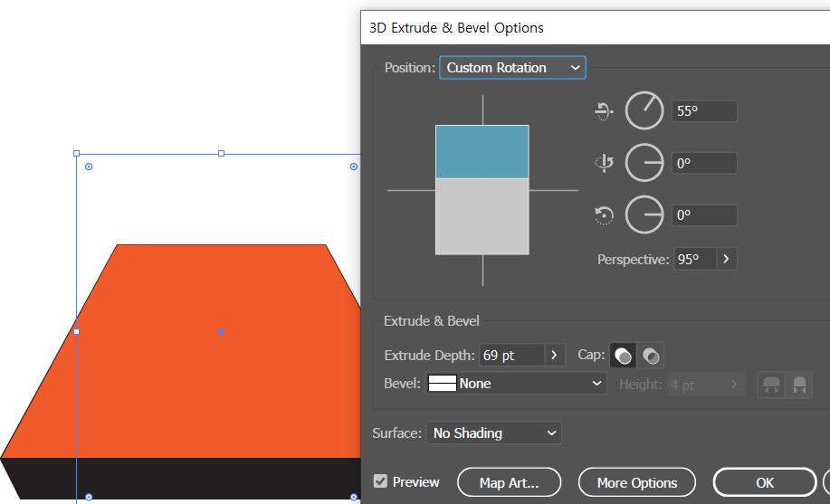Image resolution: width=830 pixels, height=504 pixels.
Task: Open the Surface dropdown showing No Shading
Action: click(494, 433)
